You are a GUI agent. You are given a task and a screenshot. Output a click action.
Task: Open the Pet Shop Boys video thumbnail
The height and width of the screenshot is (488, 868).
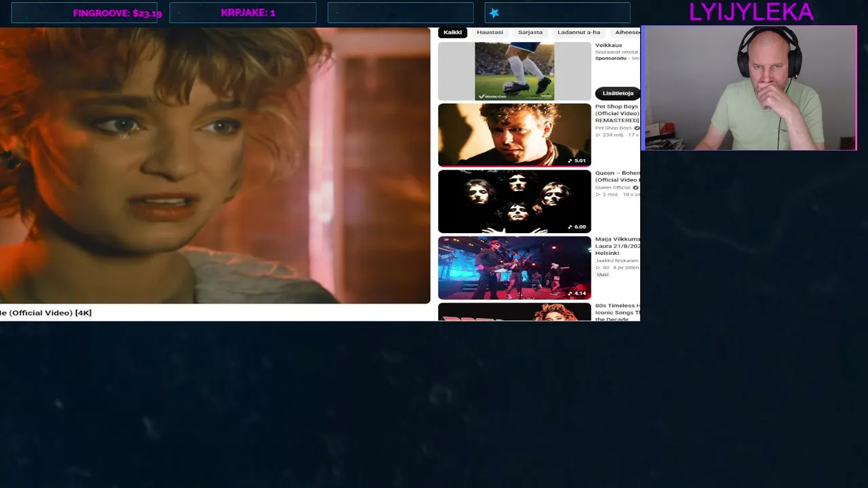tap(514, 135)
